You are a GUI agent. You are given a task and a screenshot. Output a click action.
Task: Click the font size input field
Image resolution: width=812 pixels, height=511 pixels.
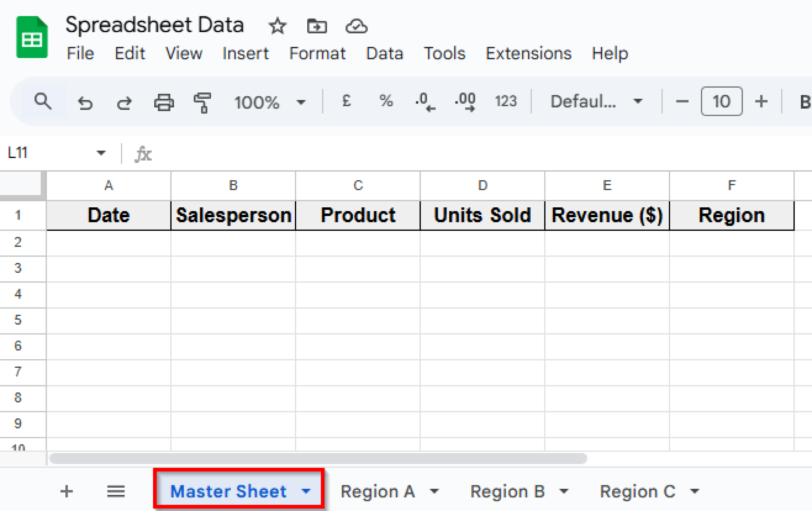click(721, 101)
